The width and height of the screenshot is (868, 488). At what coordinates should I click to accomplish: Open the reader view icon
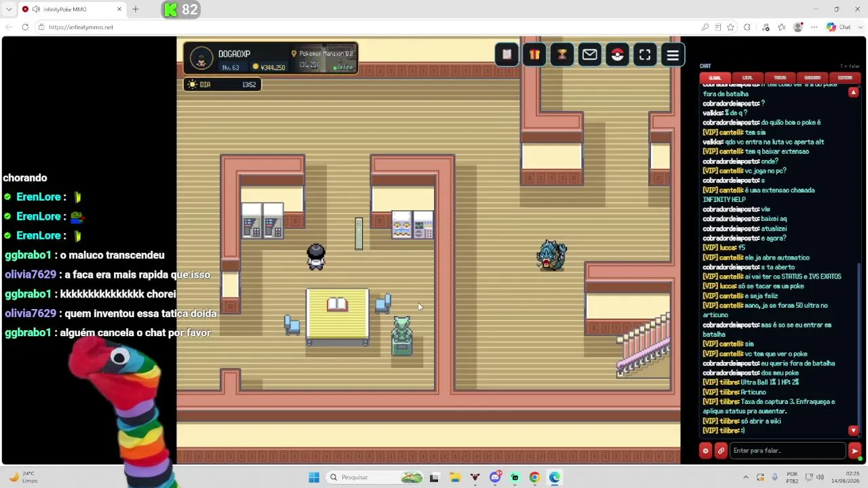pyautogui.click(x=718, y=27)
